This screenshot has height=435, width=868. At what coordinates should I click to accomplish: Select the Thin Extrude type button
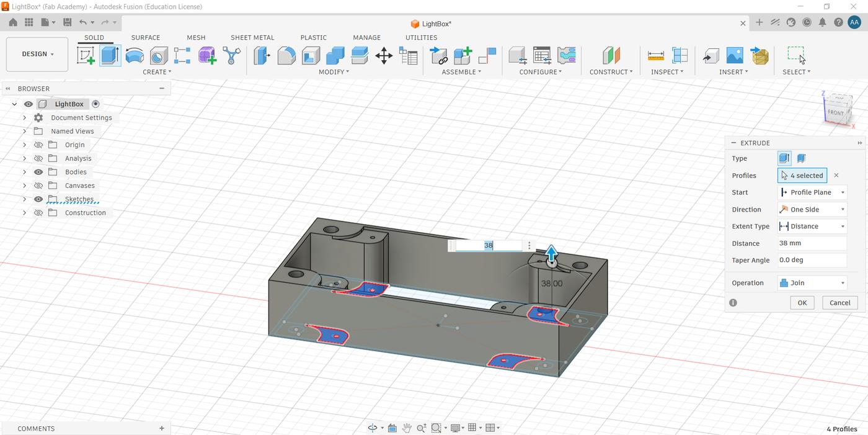pos(801,158)
